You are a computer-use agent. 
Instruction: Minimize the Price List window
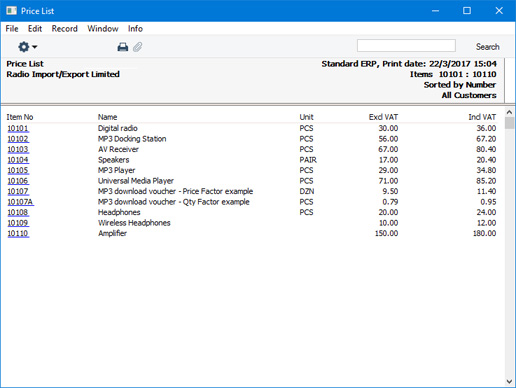click(435, 11)
